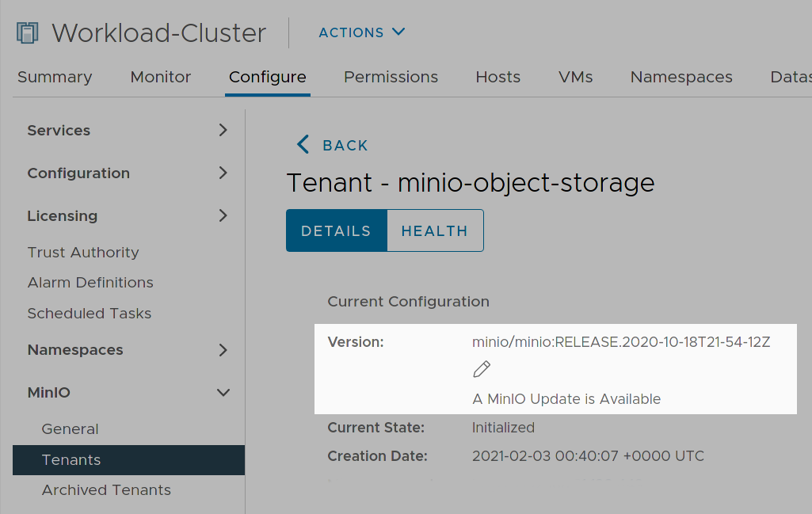Open the ACTIONS dropdown menu
Viewport: 812px width, 514px height.
[x=361, y=32]
